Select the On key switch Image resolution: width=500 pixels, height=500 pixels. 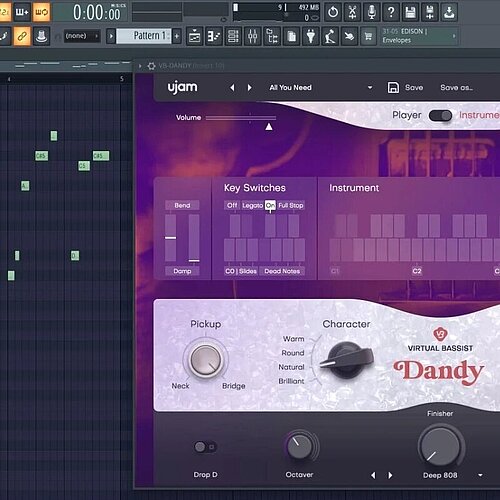click(x=270, y=205)
